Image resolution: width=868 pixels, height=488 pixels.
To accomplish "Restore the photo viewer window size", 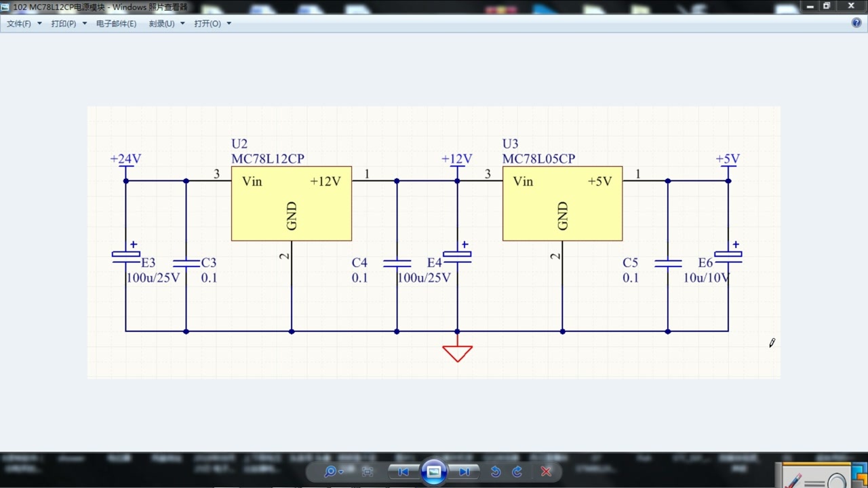I will [827, 5].
